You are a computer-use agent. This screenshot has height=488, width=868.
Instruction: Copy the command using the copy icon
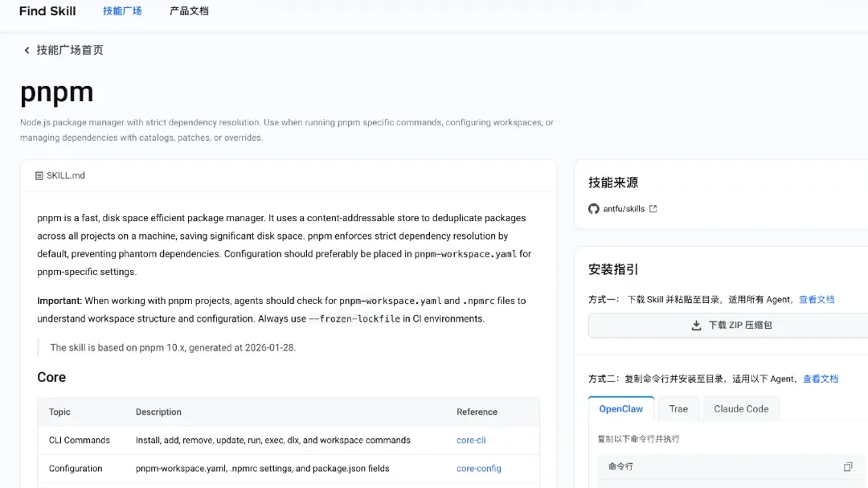pos(848,466)
